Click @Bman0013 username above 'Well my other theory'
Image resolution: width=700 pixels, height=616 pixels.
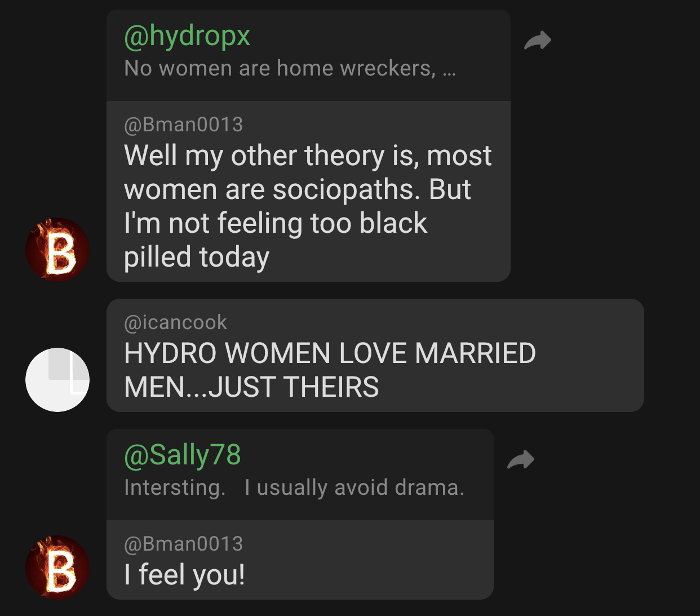(183, 125)
